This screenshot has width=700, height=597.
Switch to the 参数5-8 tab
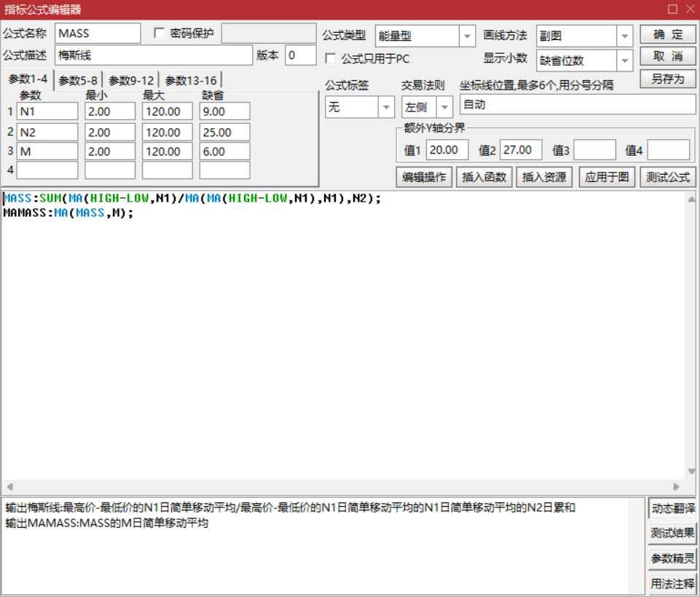click(x=78, y=81)
